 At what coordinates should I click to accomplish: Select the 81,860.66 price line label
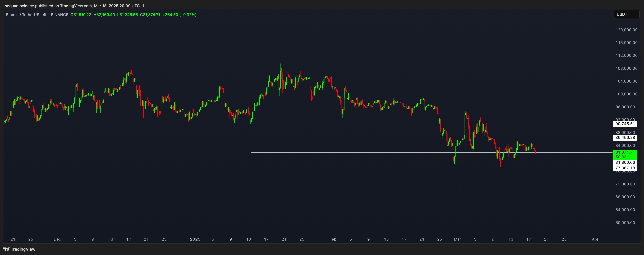[625, 162]
